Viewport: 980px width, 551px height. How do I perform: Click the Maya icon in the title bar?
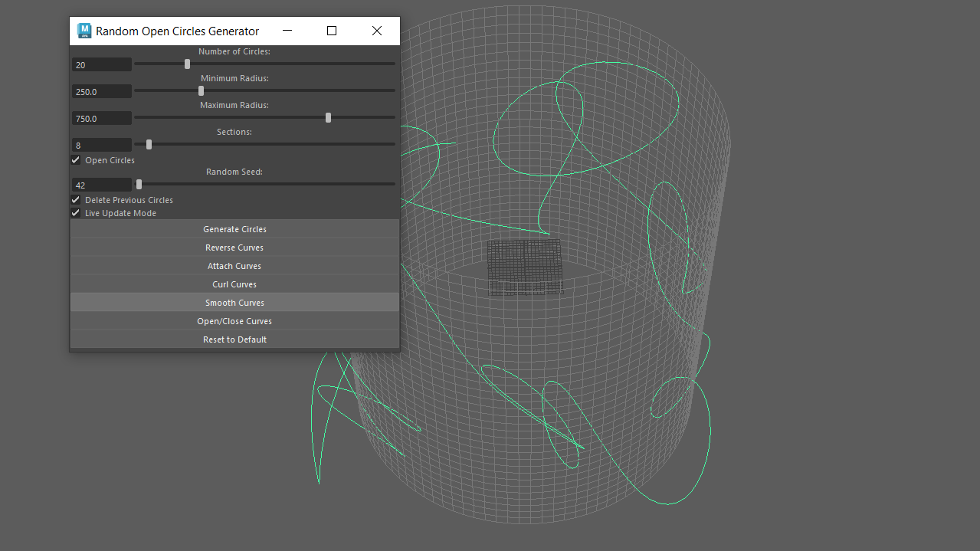coord(84,30)
